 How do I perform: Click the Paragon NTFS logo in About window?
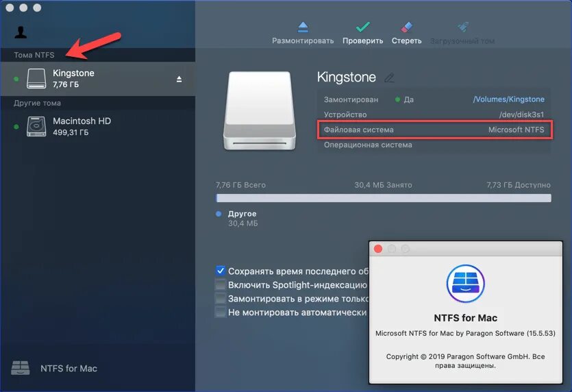click(x=466, y=284)
